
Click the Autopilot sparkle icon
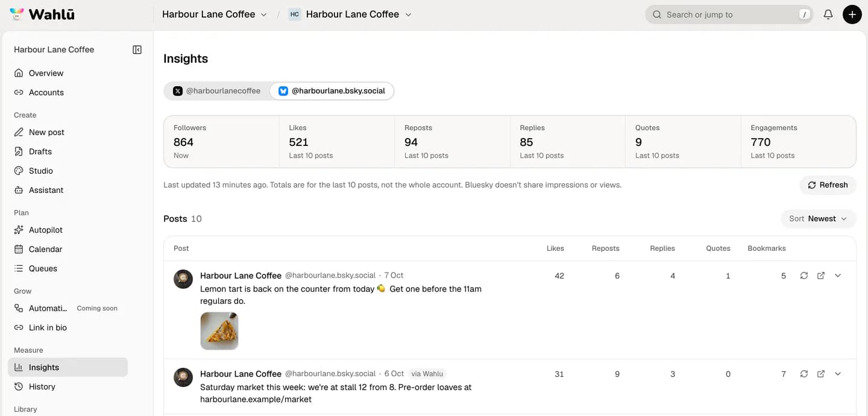pos(19,230)
